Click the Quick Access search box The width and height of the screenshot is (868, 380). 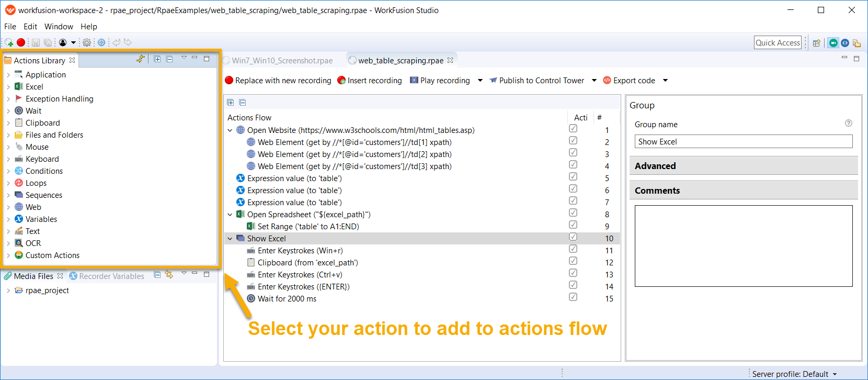click(778, 43)
